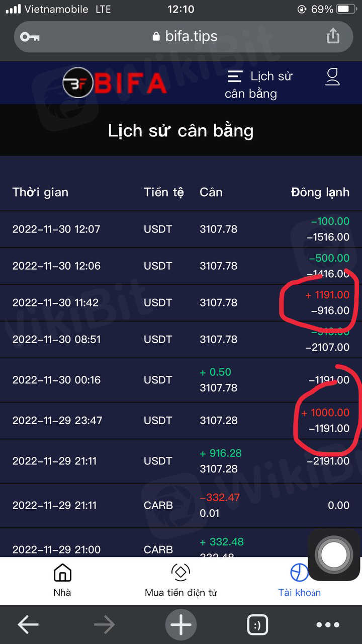This screenshot has height=644, width=362.
Task: Open Mua tiền điện tử tab
Action: 180,580
